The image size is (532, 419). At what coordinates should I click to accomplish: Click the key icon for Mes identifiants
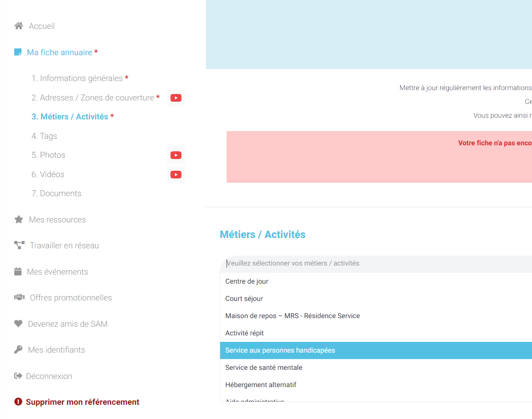click(x=18, y=350)
